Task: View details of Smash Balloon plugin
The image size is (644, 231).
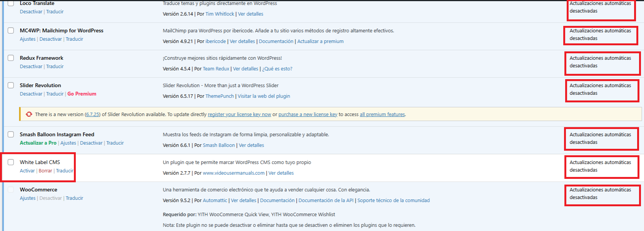Action: point(251,145)
